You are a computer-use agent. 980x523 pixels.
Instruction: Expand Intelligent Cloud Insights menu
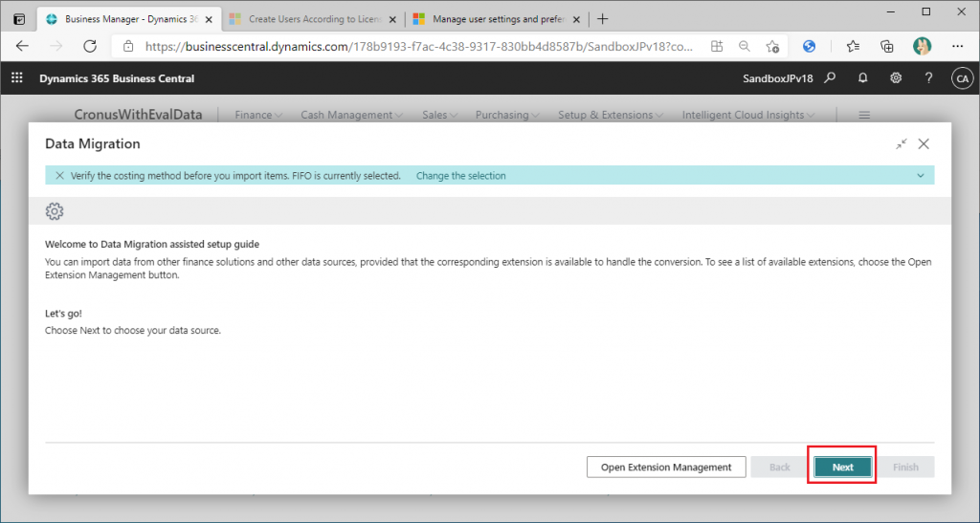(x=748, y=115)
